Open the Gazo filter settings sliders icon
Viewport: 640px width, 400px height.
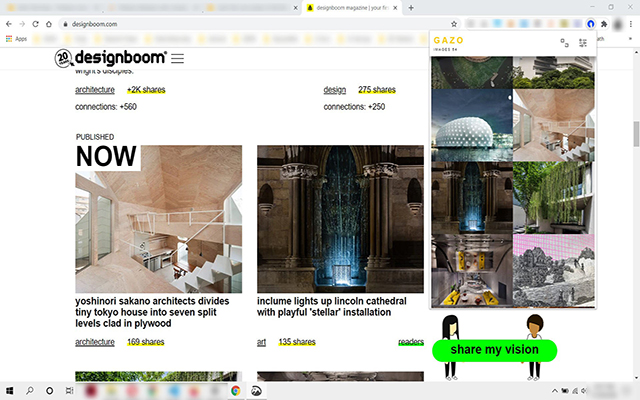tap(582, 42)
